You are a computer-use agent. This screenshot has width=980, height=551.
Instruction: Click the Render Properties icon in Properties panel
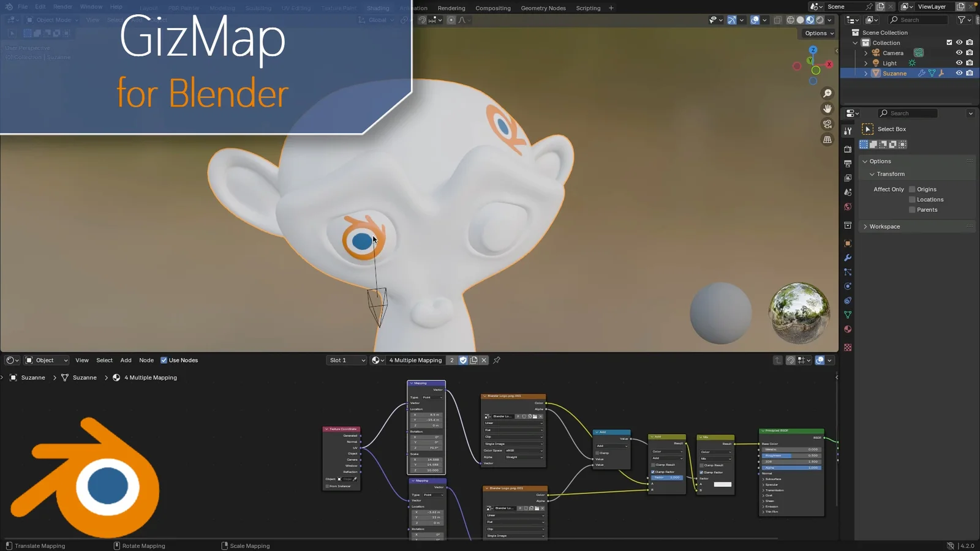click(x=848, y=148)
